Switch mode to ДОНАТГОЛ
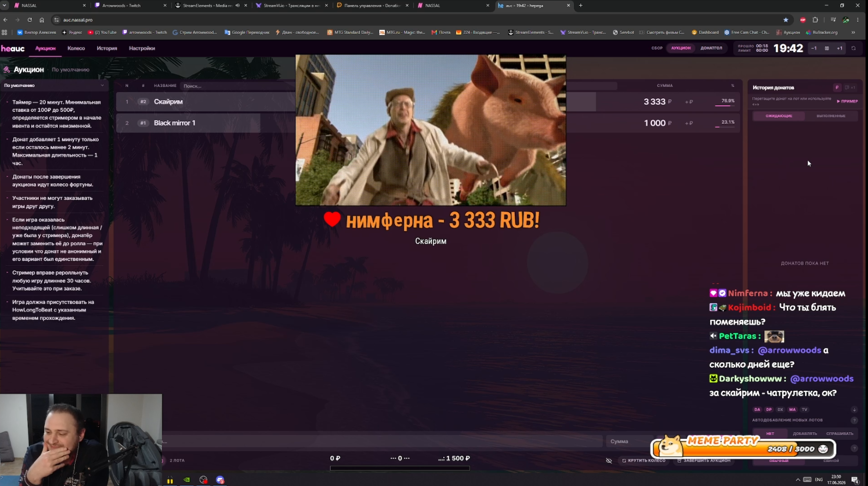The width and height of the screenshot is (868, 486). [711, 48]
